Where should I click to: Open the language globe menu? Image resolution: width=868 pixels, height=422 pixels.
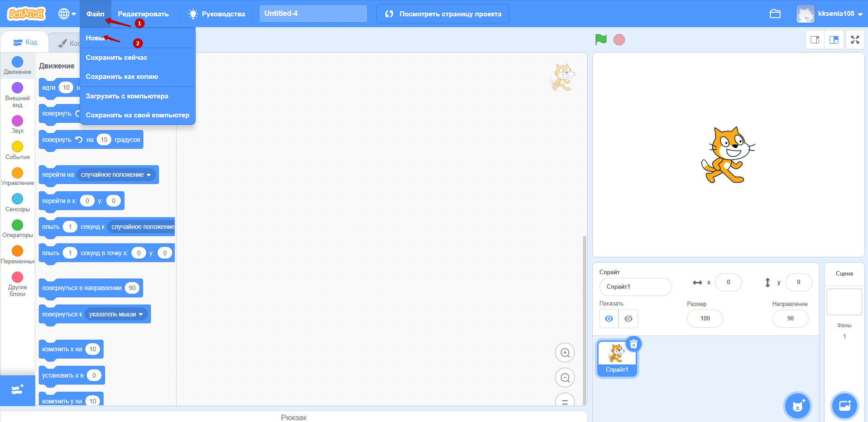[67, 14]
